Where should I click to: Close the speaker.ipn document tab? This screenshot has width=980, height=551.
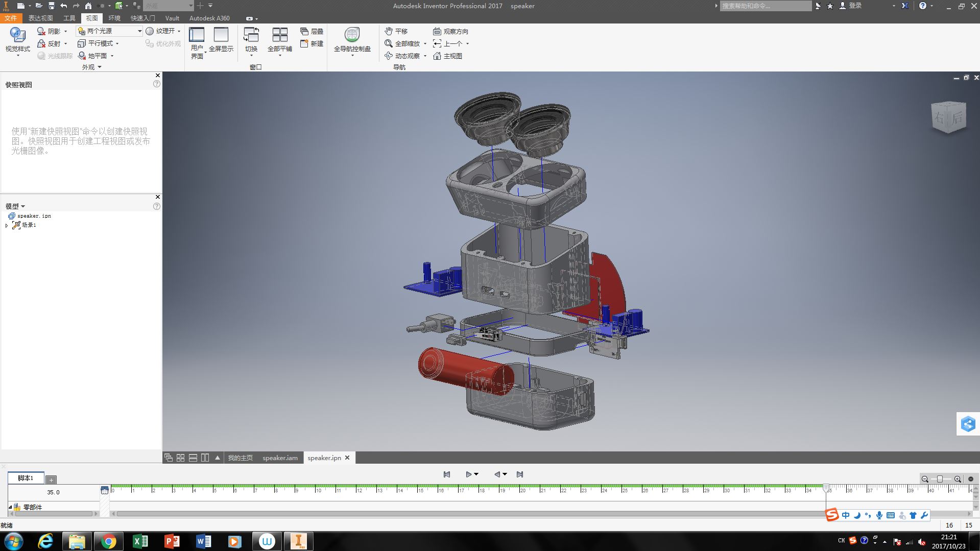[347, 458]
